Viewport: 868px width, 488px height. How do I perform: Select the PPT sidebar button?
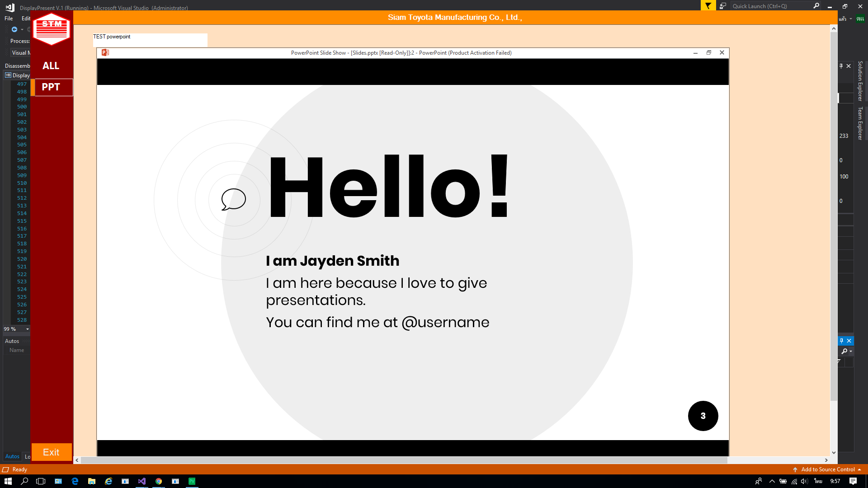click(x=51, y=87)
